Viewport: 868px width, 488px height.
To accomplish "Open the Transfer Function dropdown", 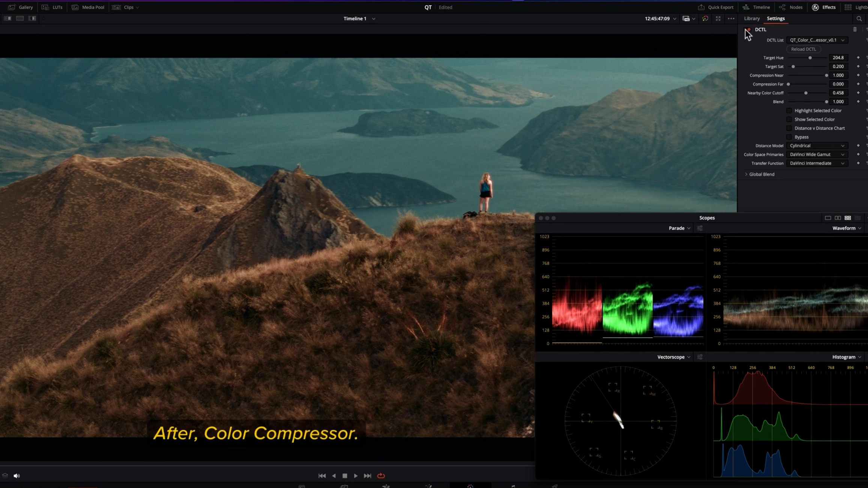I will pos(817,163).
